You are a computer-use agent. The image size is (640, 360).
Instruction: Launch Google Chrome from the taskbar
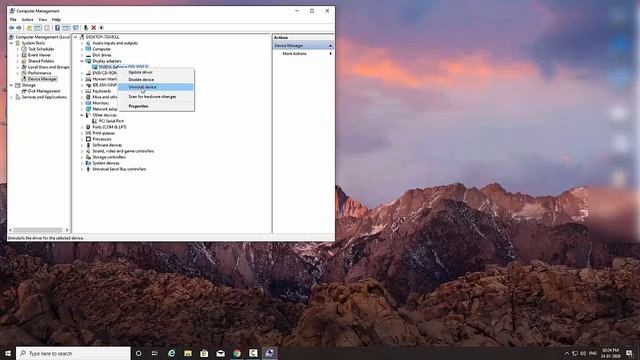(x=237, y=353)
